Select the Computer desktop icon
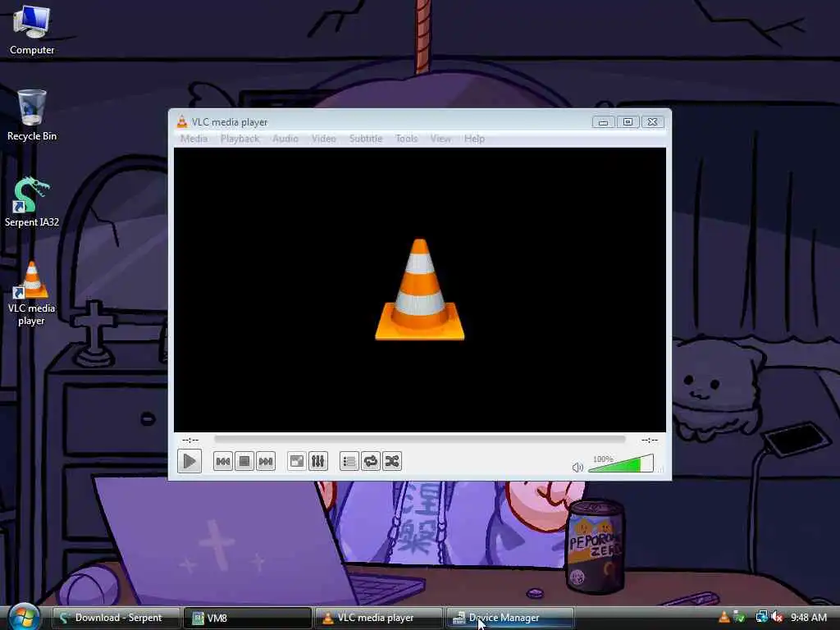The height and width of the screenshot is (630, 840). [32, 30]
